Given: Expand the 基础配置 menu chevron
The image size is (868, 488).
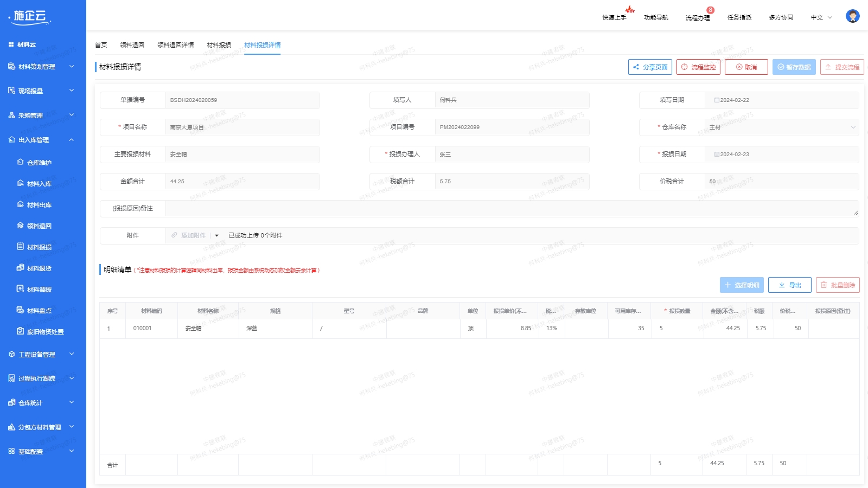Looking at the screenshot, I should tap(71, 451).
